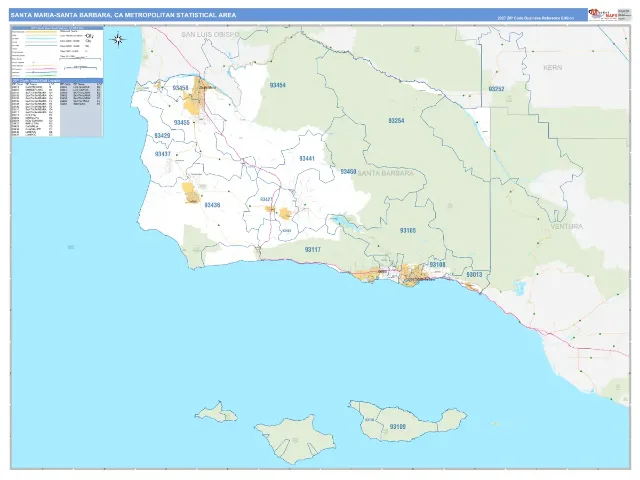Click ZIP code label 93013

(474, 275)
